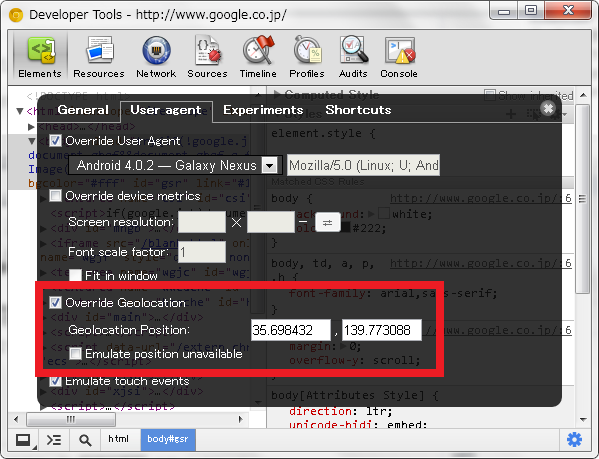
Task: Click the 'overflow-y: scroll;' property
Action: [355, 360]
